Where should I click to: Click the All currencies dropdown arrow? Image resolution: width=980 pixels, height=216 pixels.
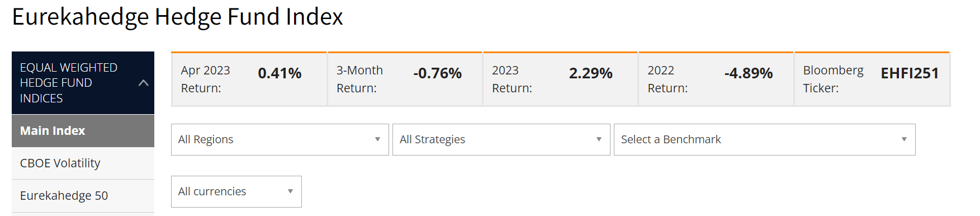click(x=290, y=191)
